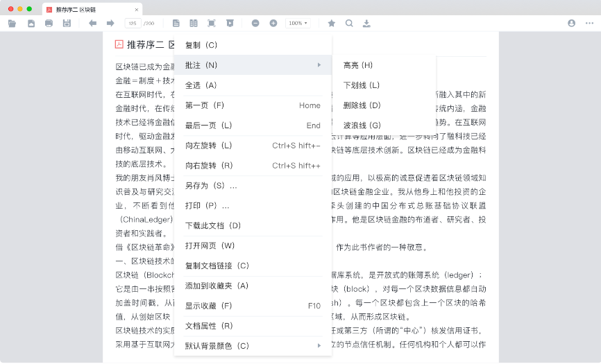The image size is (601, 364).
Task: Click the image export toolbar icon
Action: tap(31, 24)
